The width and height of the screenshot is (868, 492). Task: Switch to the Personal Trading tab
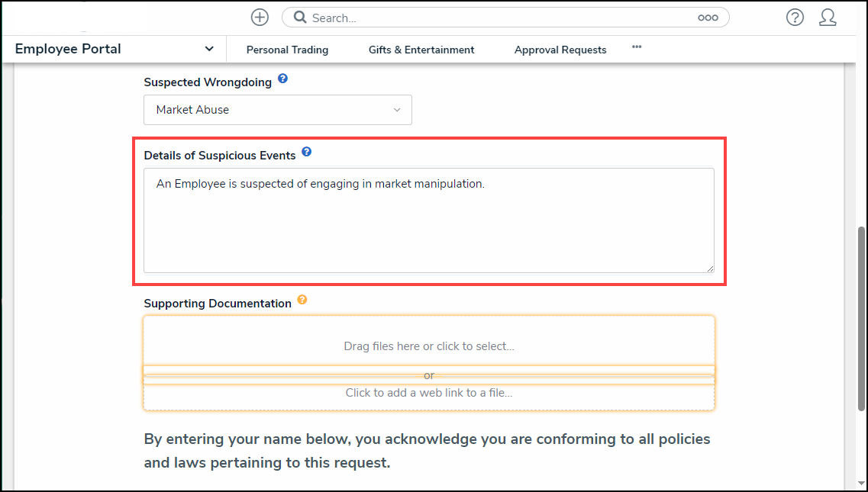coord(287,50)
